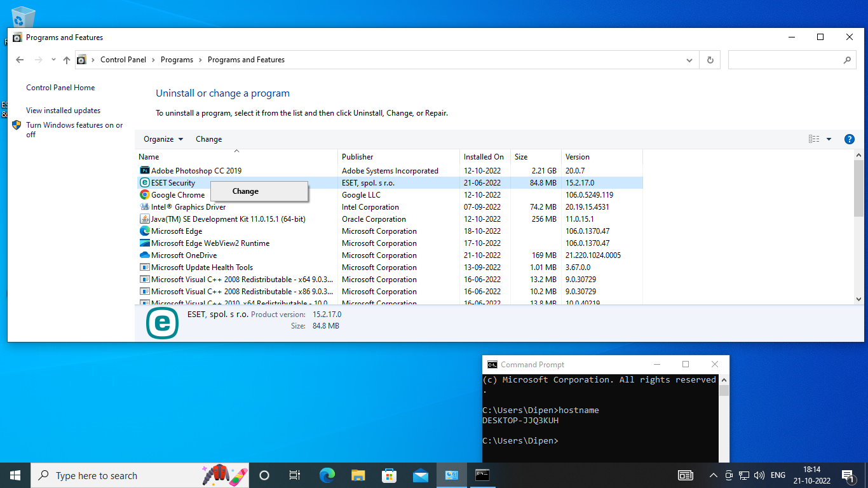Image resolution: width=868 pixels, height=488 pixels.
Task: Expand the view options dropdown arrow
Action: click(x=829, y=139)
